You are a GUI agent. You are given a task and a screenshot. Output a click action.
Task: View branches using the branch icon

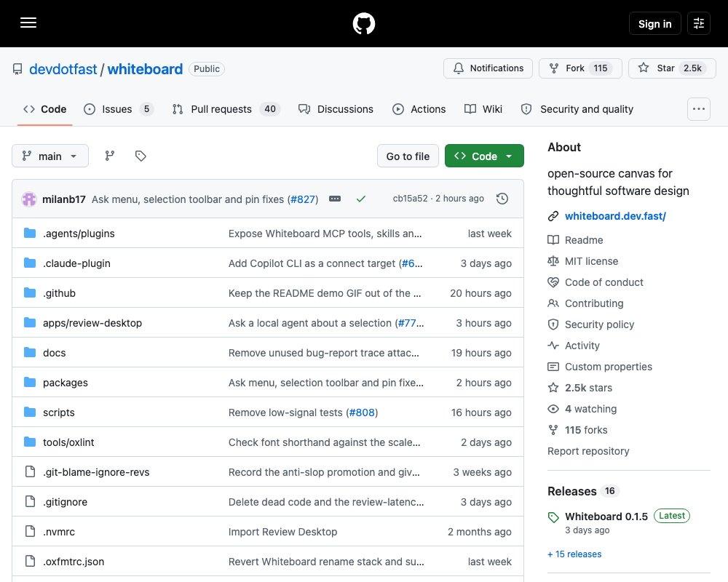coord(110,156)
